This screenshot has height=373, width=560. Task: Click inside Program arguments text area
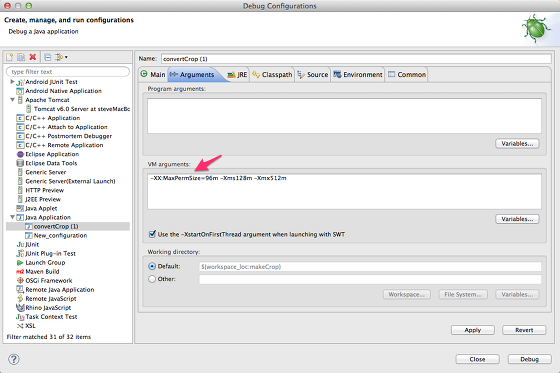coord(344,116)
